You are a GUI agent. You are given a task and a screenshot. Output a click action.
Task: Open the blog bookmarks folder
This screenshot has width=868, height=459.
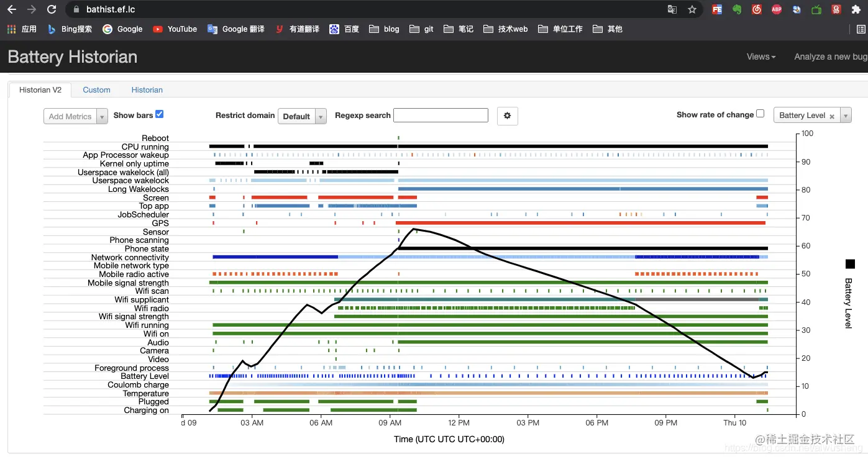coord(384,29)
